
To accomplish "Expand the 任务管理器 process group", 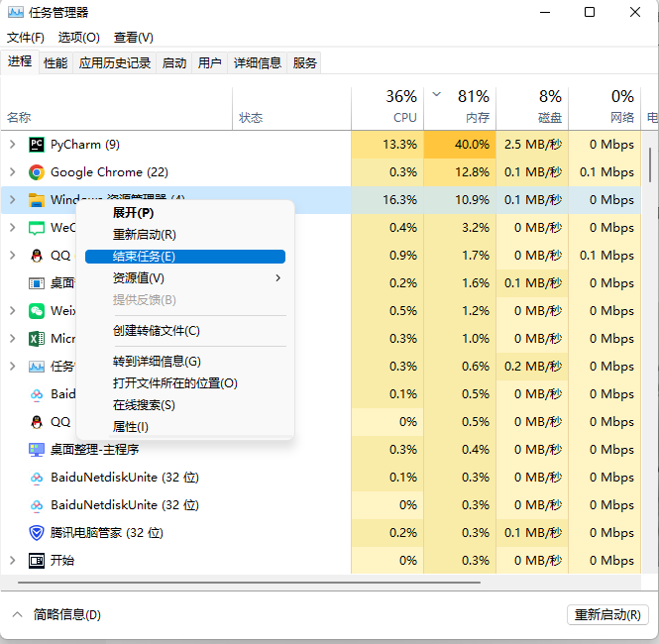I will pyautogui.click(x=13, y=367).
